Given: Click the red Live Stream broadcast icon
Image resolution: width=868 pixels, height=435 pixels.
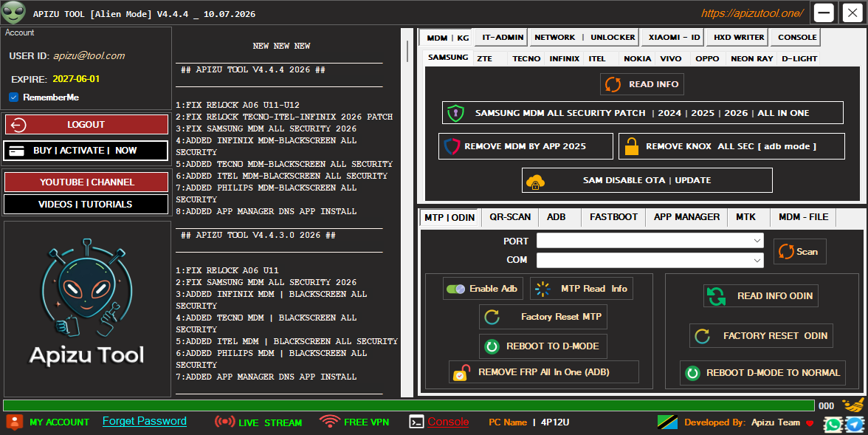Looking at the screenshot, I should tap(224, 422).
